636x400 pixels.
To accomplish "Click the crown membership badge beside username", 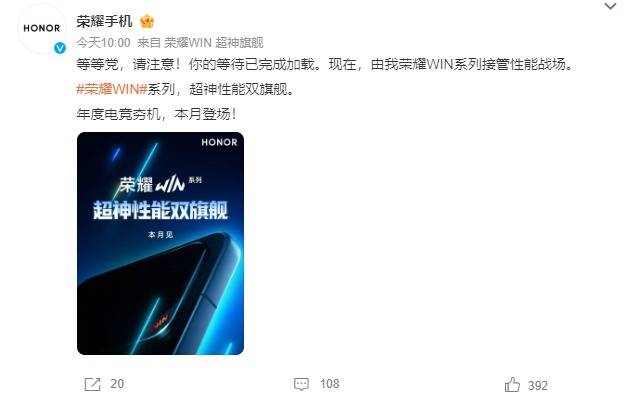I will click(x=147, y=22).
